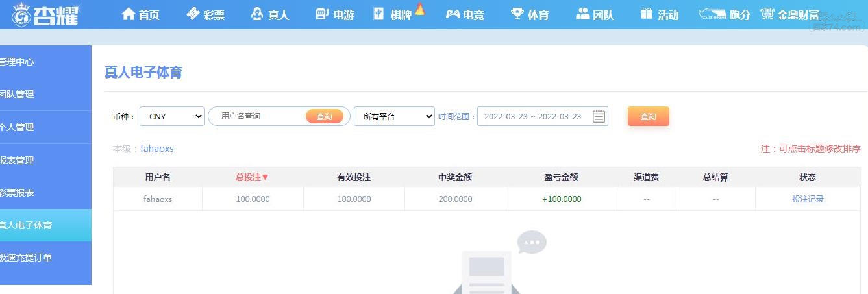Screen dimensions: 868x294
Task: Click the icon beside 跑分
Action: click(x=712, y=14)
